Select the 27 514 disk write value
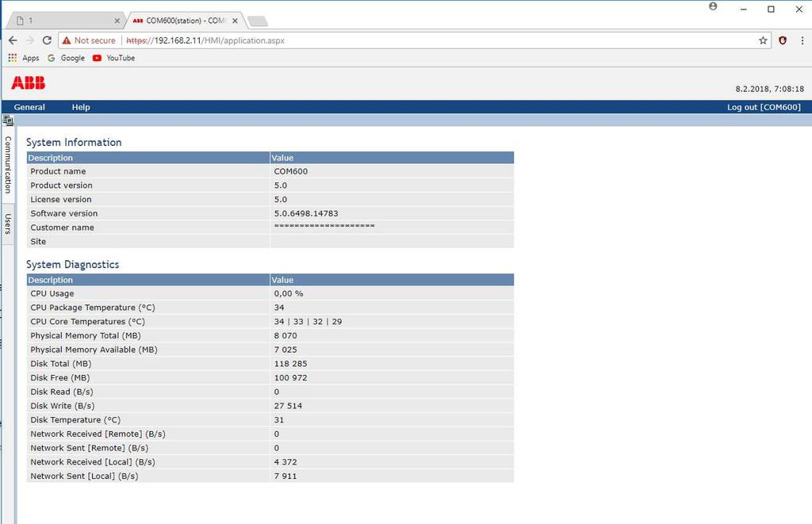This screenshot has width=812, height=524. (288, 406)
